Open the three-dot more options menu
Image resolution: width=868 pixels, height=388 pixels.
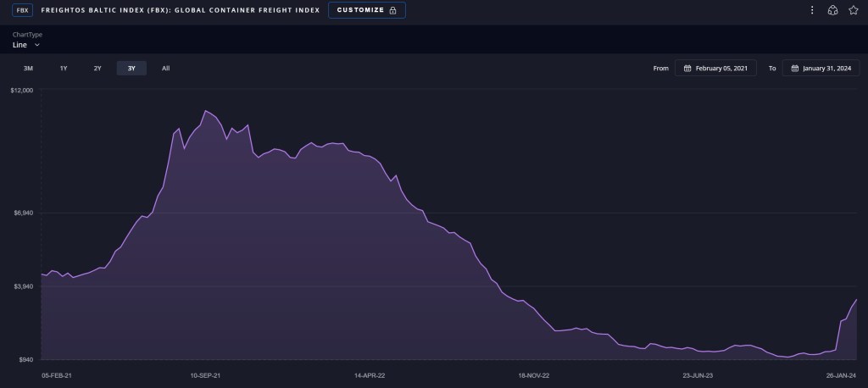tap(812, 10)
